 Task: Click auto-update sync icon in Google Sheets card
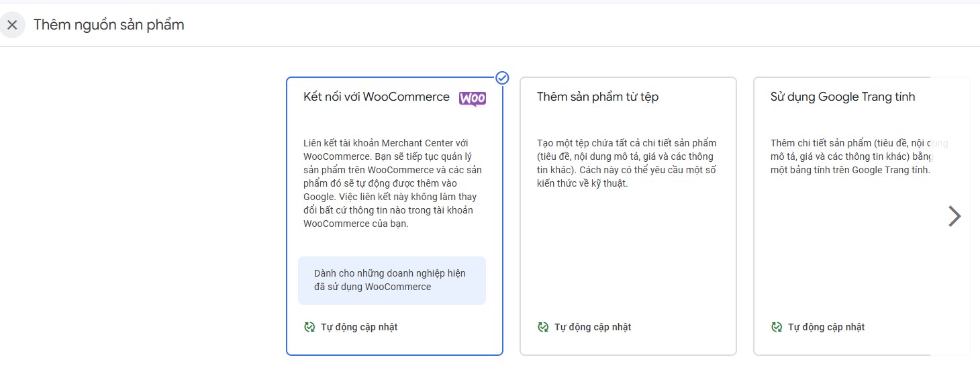(x=777, y=327)
